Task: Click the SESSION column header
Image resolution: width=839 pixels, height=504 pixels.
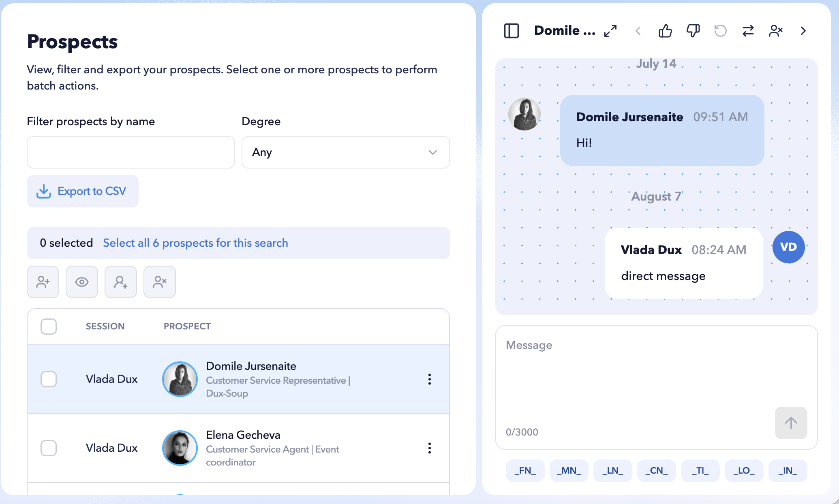Action: [105, 327]
